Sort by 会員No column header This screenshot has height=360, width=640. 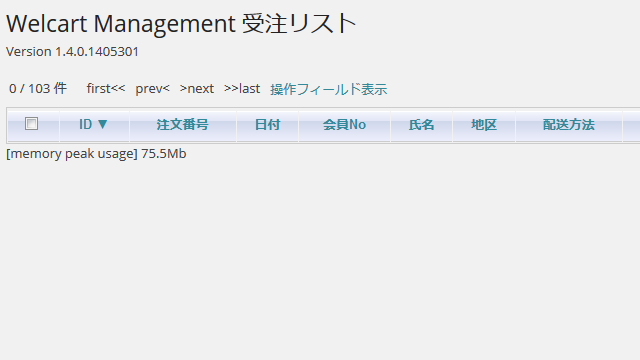[344, 124]
